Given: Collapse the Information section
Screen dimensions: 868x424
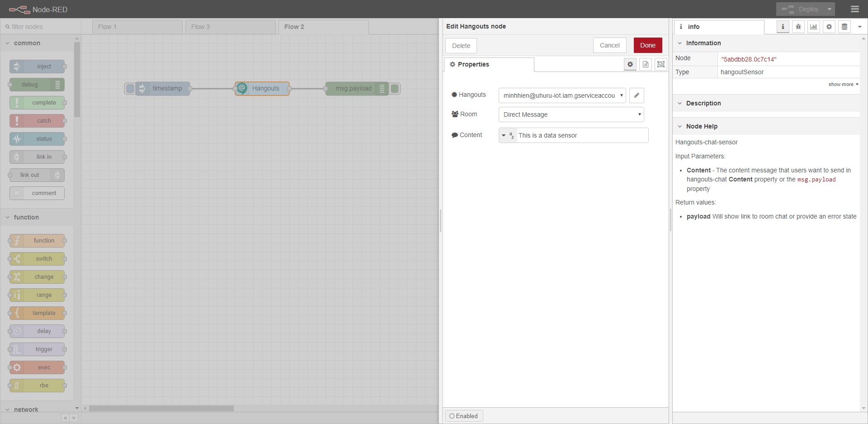Looking at the screenshot, I should (766, 43).
